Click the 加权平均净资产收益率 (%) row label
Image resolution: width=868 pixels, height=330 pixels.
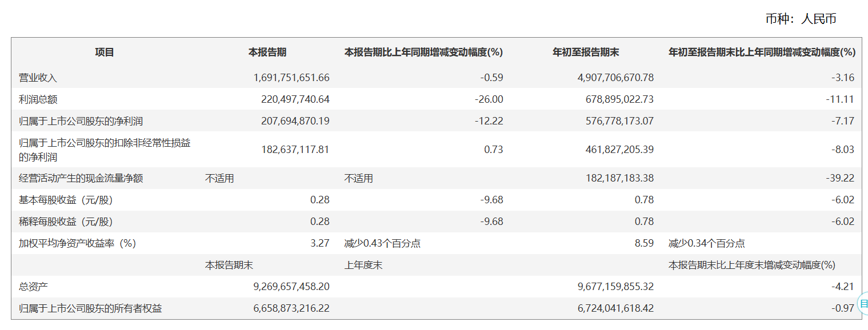77,243
